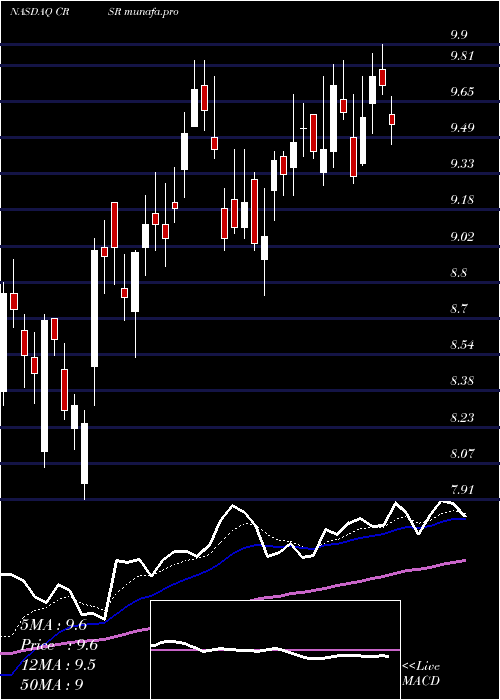Click the 9.81 price axis label
Image resolution: width=500 pixels, height=700 pixels.
point(462,56)
